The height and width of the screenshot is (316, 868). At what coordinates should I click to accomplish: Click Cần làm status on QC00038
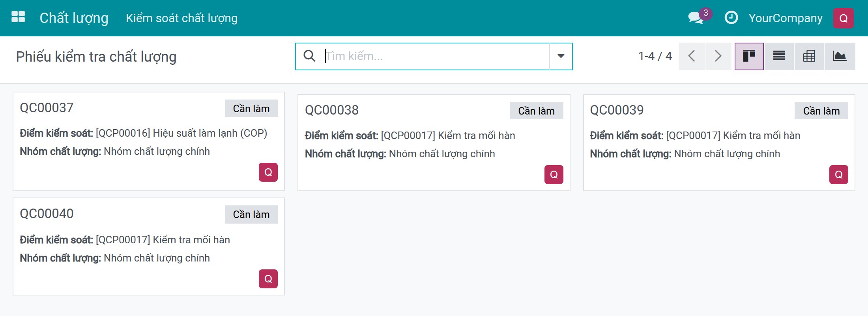(x=537, y=111)
